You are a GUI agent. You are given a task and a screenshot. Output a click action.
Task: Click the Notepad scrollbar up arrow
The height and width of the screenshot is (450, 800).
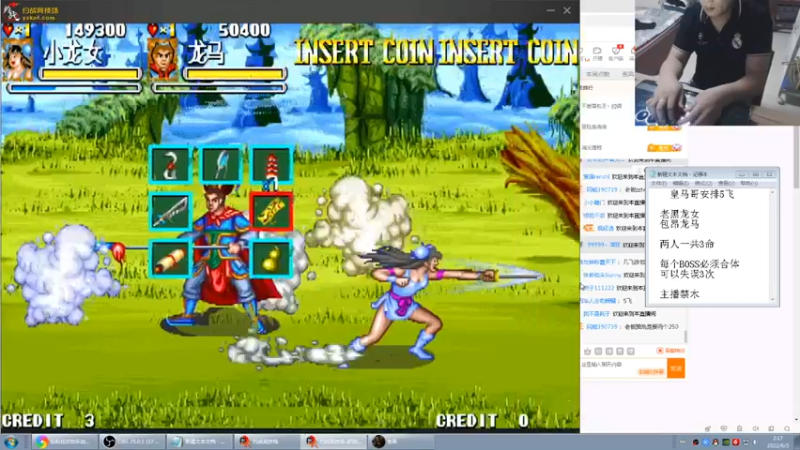point(772,192)
